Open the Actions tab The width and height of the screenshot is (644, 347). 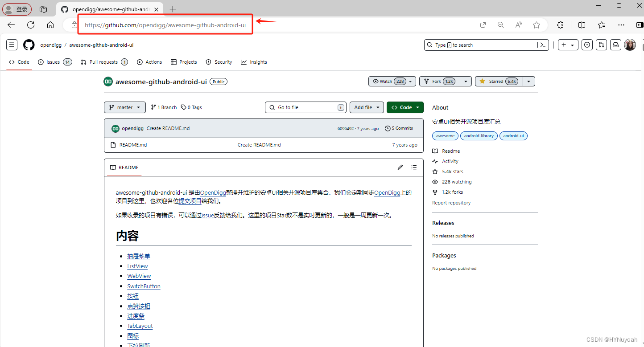point(149,62)
